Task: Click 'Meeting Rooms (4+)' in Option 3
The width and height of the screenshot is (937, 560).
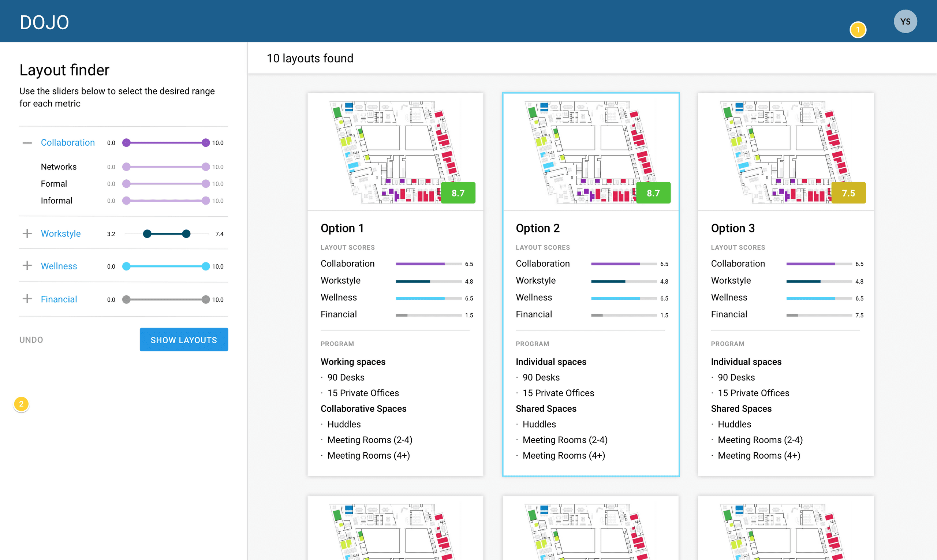Action: point(759,455)
